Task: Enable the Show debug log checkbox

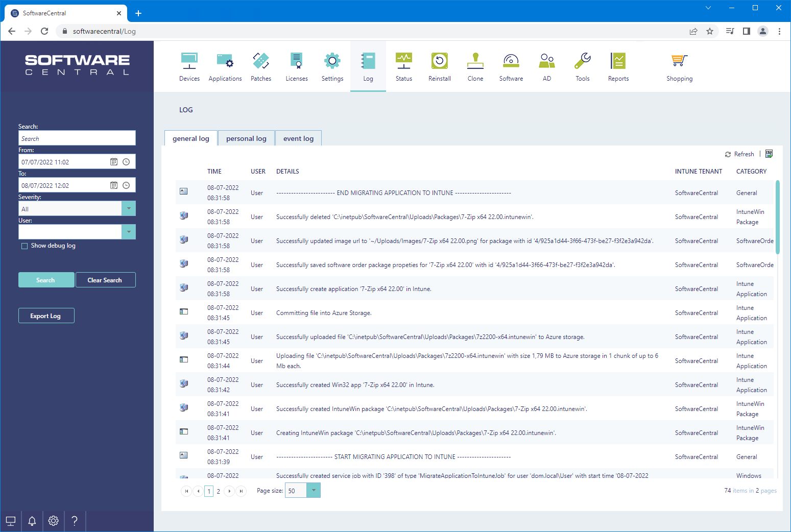Action: pos(25,246)
